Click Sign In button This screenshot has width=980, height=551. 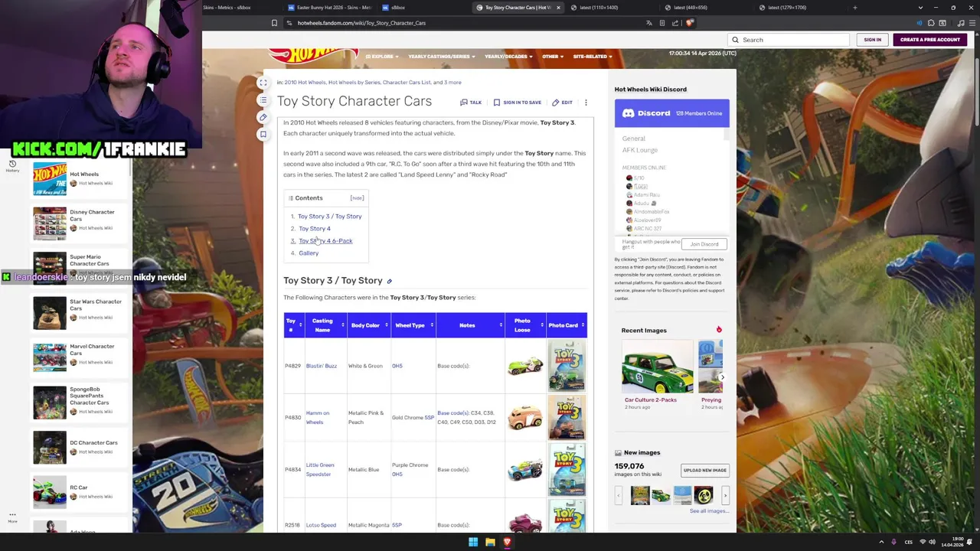tap(872, 40)
